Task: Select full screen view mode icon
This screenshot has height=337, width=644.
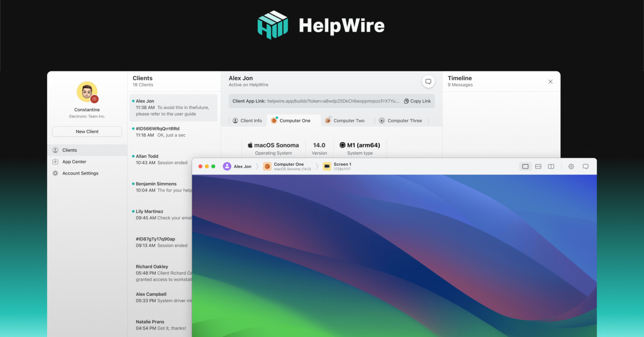Action: click(525, 166)
